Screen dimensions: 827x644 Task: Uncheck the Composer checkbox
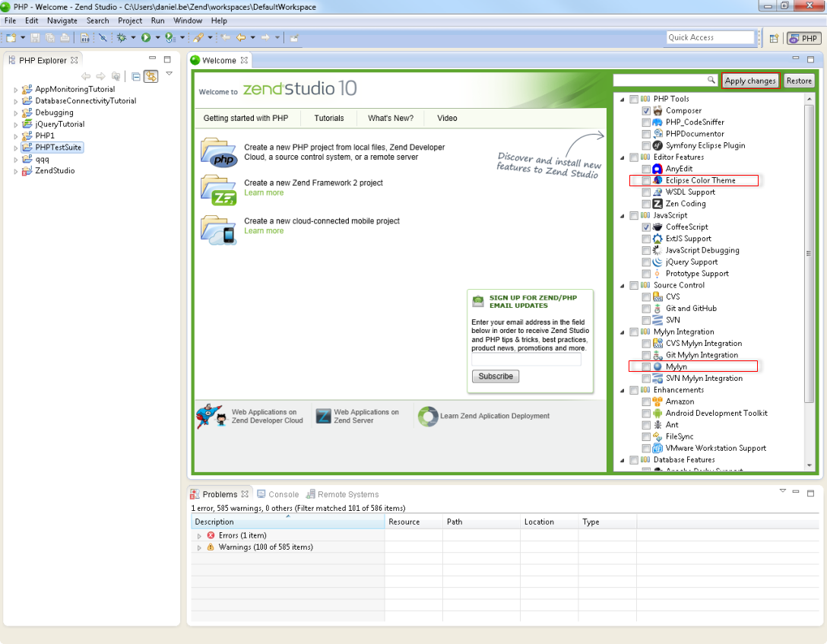[646, 111]
